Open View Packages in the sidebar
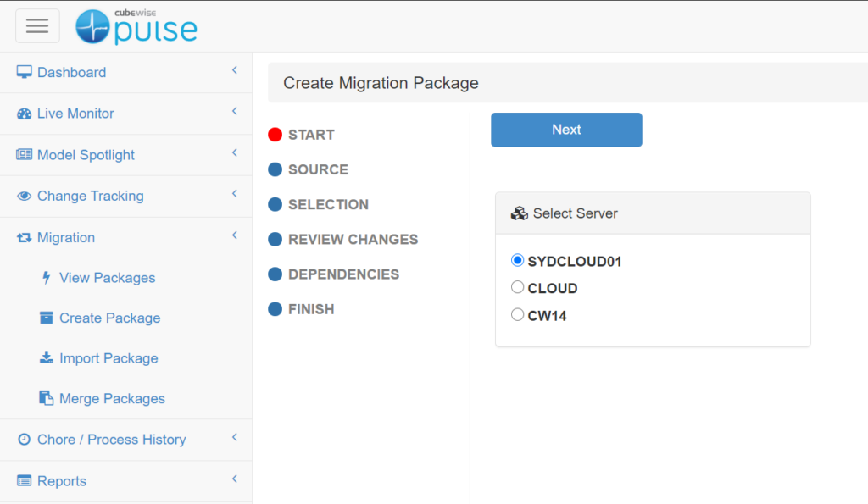 coord(107,278)
